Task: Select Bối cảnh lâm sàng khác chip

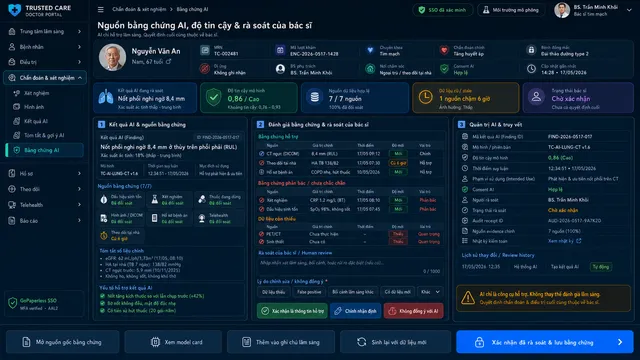Action: tap(353, 292)
